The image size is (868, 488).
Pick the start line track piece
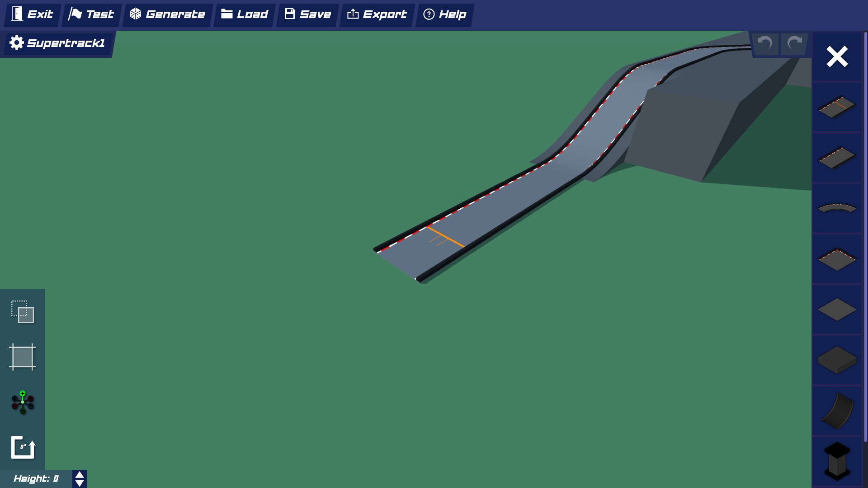point(836,108)
